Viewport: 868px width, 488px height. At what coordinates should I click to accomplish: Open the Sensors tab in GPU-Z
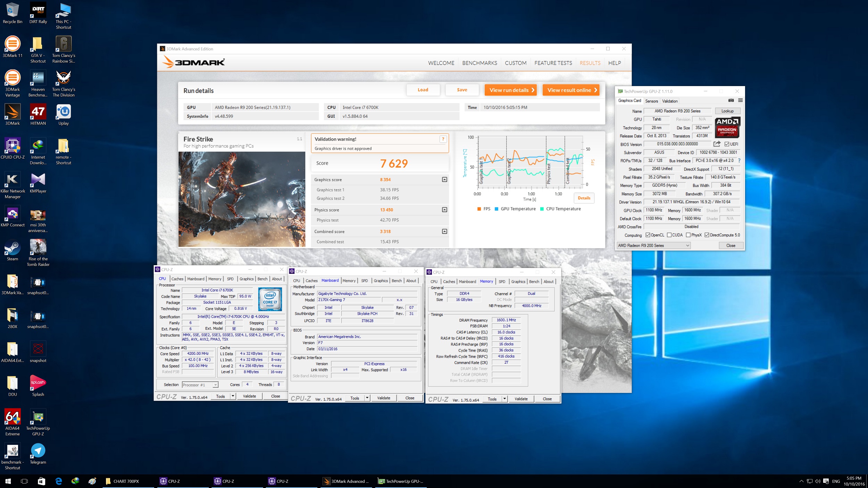651,101
